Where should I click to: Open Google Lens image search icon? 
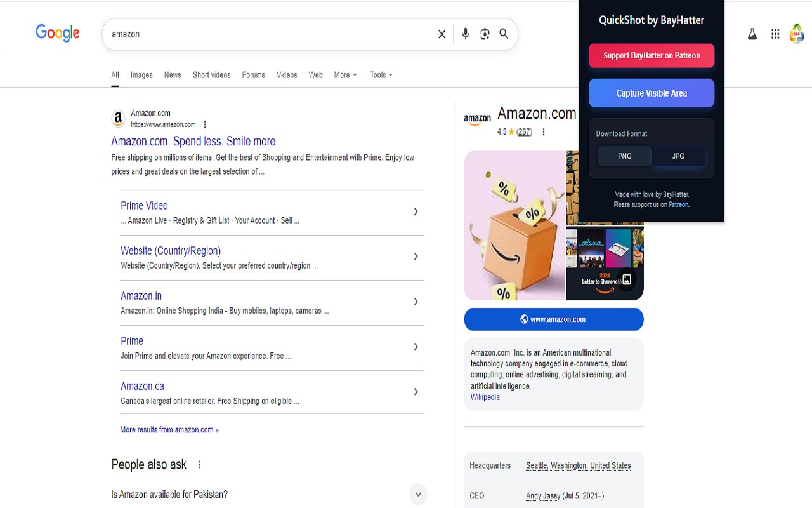[x=485, y=34]
